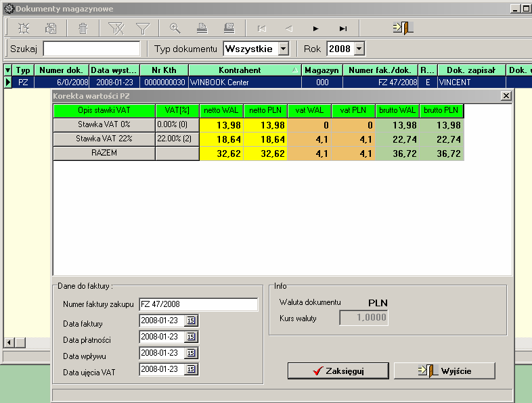Click the 22.00% (2) VAT cell
The height and width of the screenshot is (403, 532).
(177, 139)
